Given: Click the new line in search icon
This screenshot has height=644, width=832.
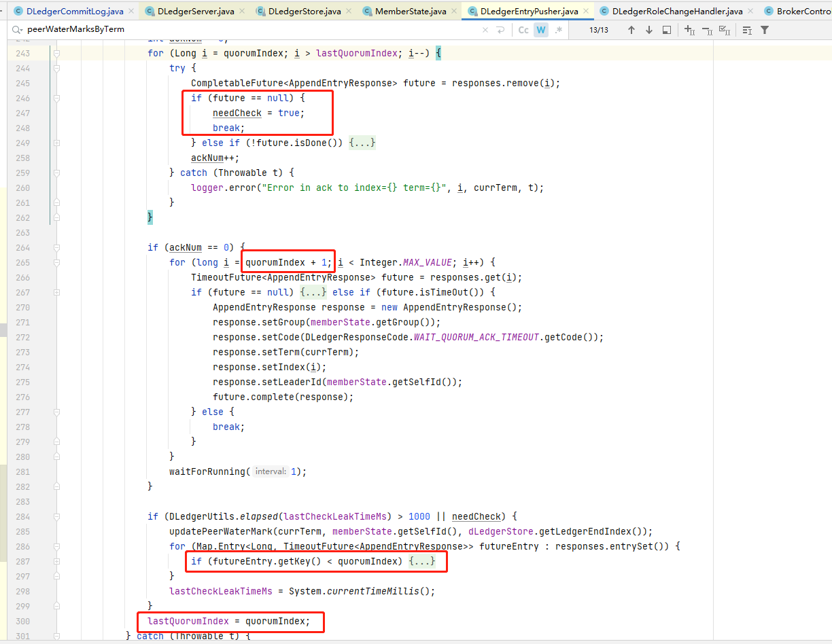Looking at the screenshot, I should coord(500,30).
